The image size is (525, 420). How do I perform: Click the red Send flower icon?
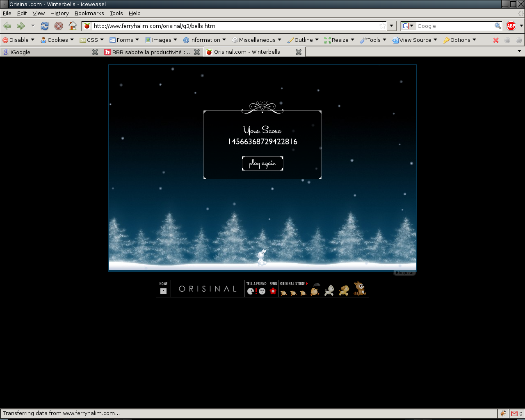click(273, 291)
